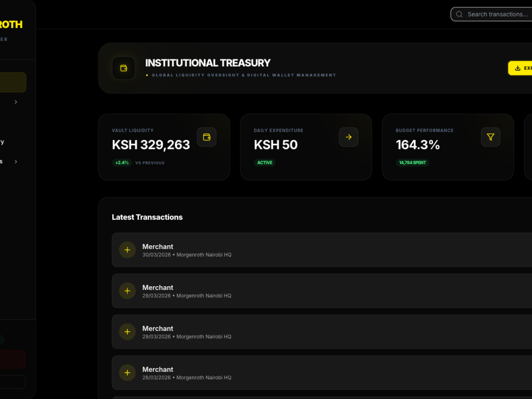Open the Merchant transaction dated 28/03/2026
Screen dimensions: 532x399
(322, 373)
